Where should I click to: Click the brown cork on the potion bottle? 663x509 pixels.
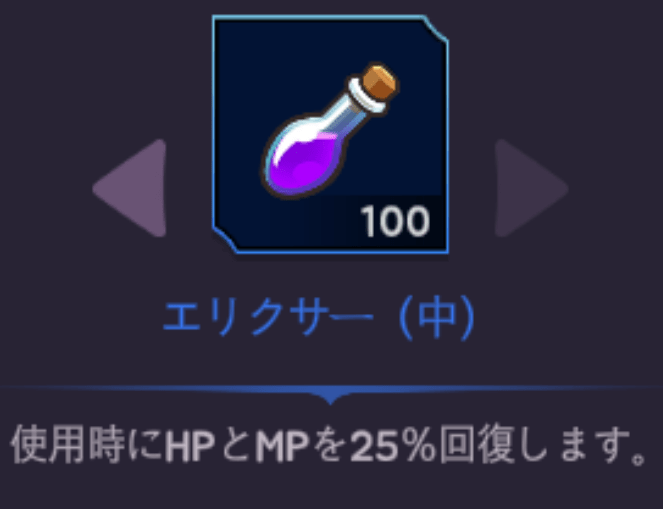(x=380, y=83)
